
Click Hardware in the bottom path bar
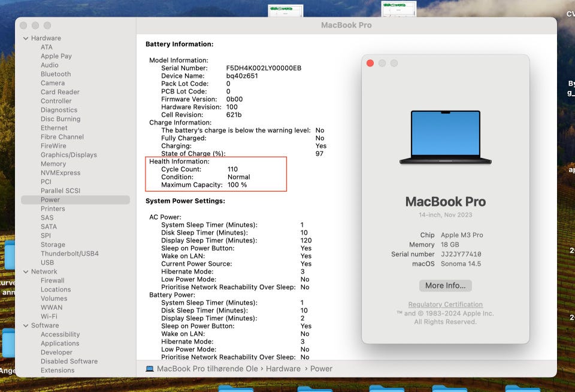[283, 369]
